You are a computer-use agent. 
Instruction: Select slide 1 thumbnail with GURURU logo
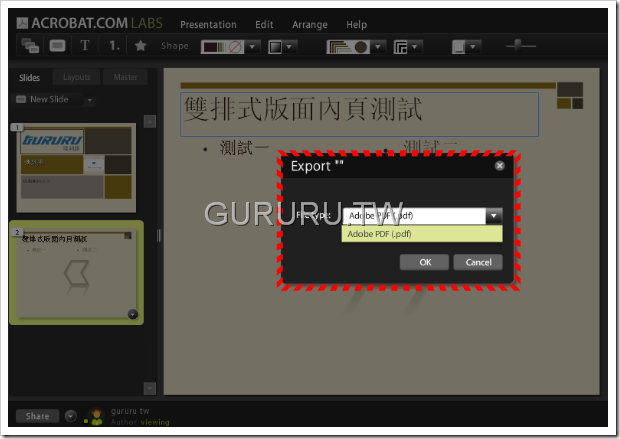(76, 168)
